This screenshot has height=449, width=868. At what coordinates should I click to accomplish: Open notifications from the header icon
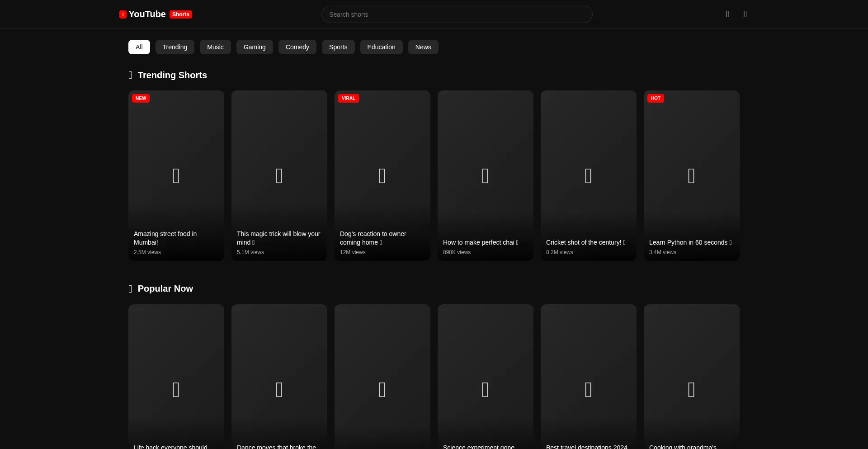click(727, 14)
